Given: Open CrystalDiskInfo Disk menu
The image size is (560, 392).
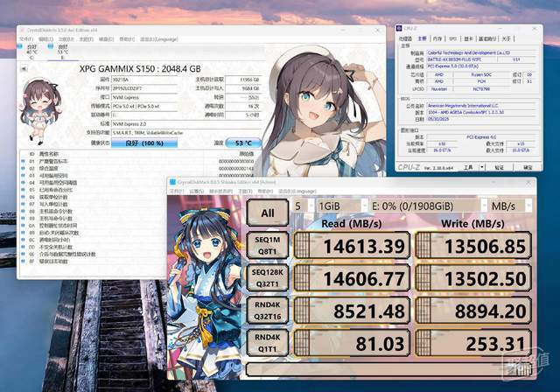Looking at the screenshot, I should (x=106, y=39).
